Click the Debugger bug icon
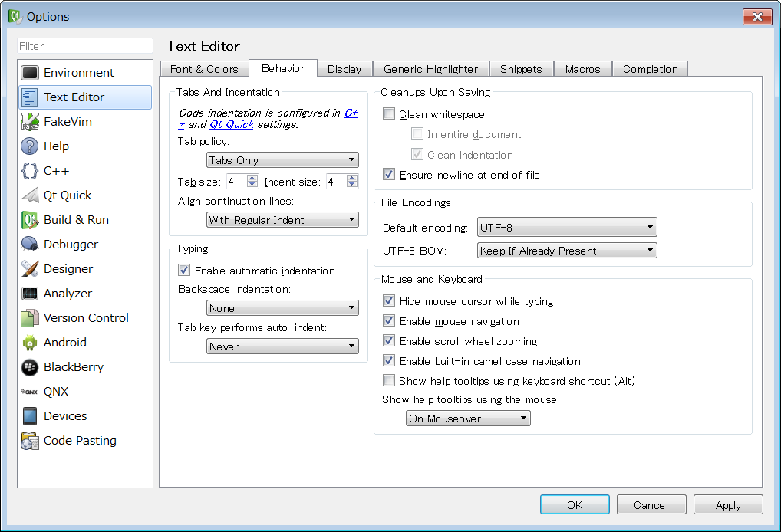The image size is (781, 532). pyautogui.click(x=30, y=245)
